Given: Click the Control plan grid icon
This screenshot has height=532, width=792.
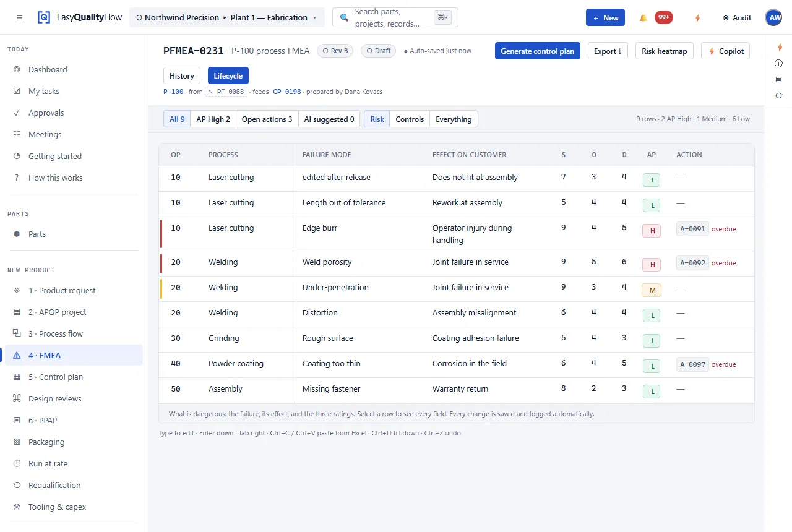Looking at the screenshot, I should (x=17, y=377).
